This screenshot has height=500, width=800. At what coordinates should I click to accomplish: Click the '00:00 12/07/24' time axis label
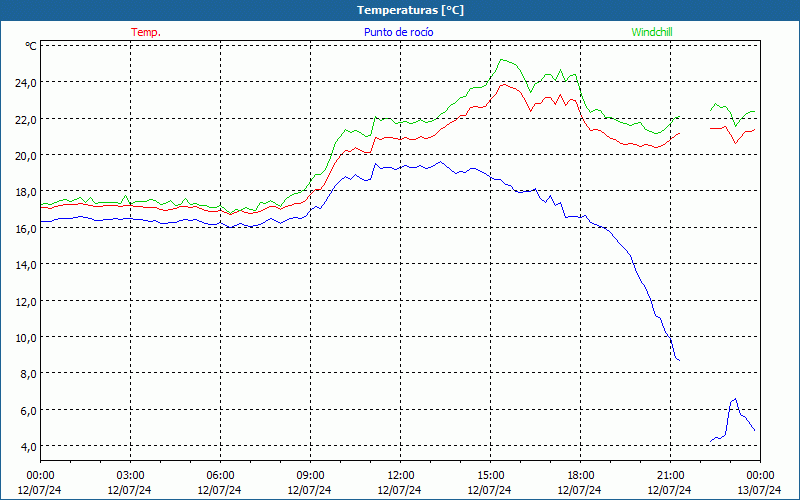point(40,483)
